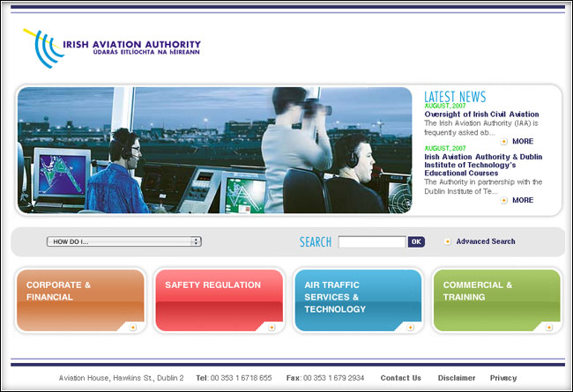The height and width of the screenshot is (392, 573).
Task: Click the LATEST NEWS heading
Action: click(x=455, y=96)
